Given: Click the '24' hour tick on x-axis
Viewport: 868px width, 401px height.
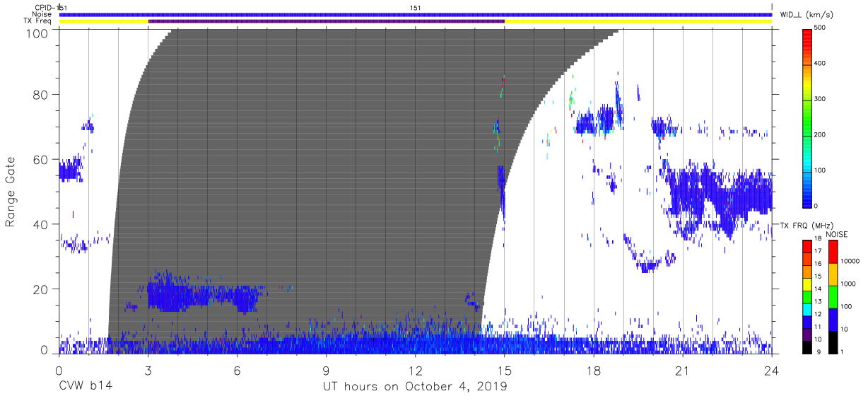Looking at the screenshot, I should pyautogui.click(x=772, y=370).
